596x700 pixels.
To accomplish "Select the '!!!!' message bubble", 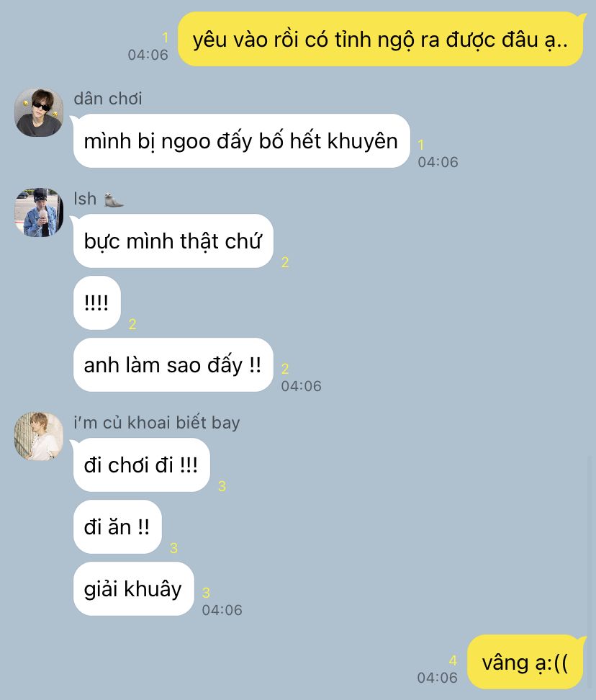I will (x=96, y=303).
